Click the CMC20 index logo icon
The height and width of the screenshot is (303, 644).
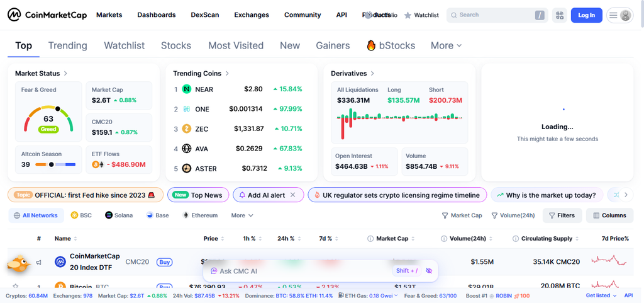[60, 261]
